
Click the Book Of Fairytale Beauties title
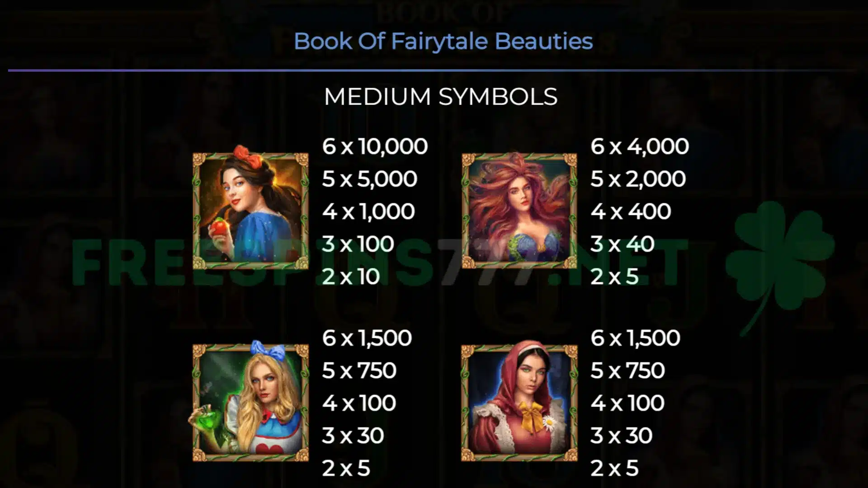pos(443,41)
